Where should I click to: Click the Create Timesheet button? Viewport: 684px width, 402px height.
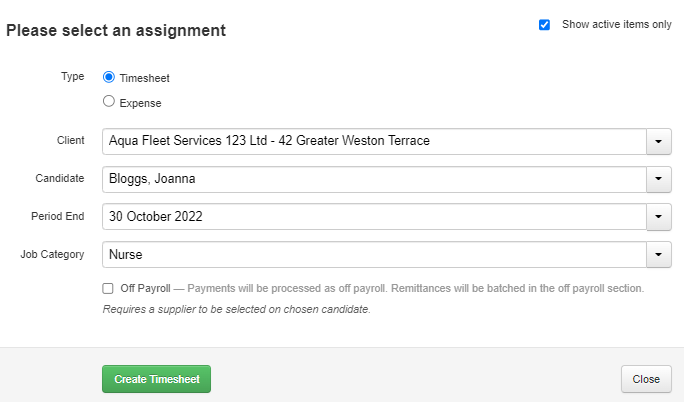[x=157, y=379]
